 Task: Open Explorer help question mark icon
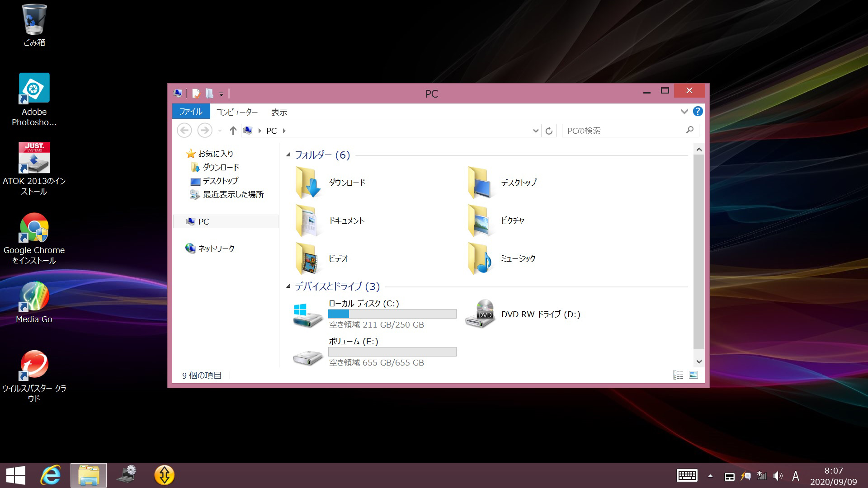[x=698, y=111]
